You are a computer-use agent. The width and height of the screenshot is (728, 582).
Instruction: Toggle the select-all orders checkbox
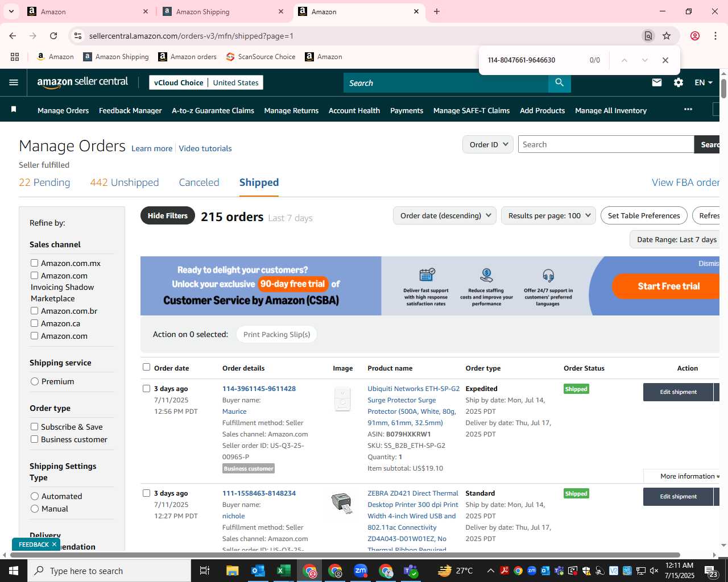(x=147, y=367)
